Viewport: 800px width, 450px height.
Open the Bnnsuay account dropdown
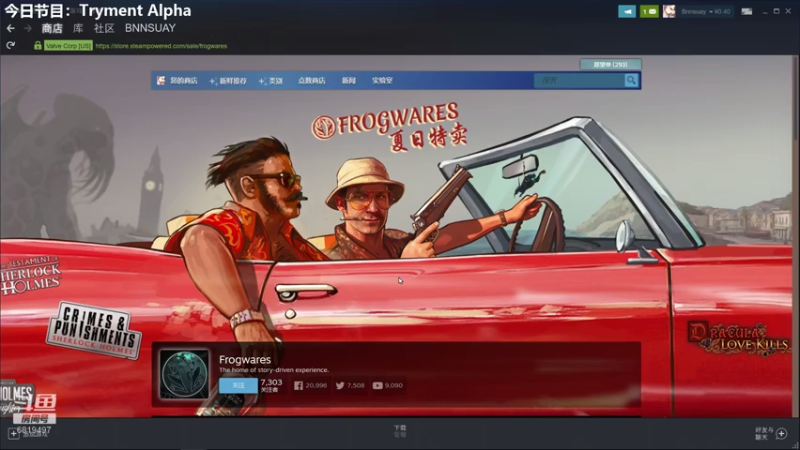tap(706, 11)
